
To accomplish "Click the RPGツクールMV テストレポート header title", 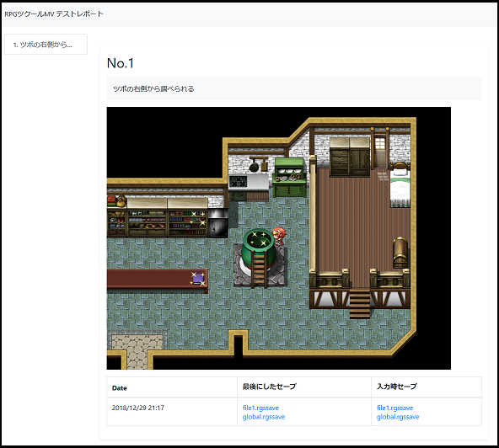I will pyautogui.click(x=54, y=14).
